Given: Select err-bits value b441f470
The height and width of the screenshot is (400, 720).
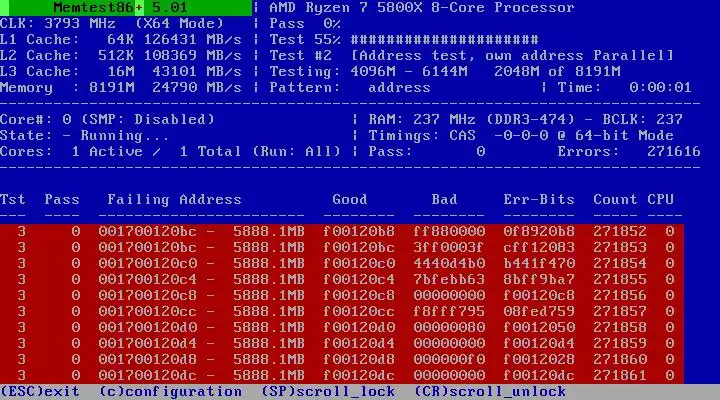Looking at the screenshot, I should (539, 264).
